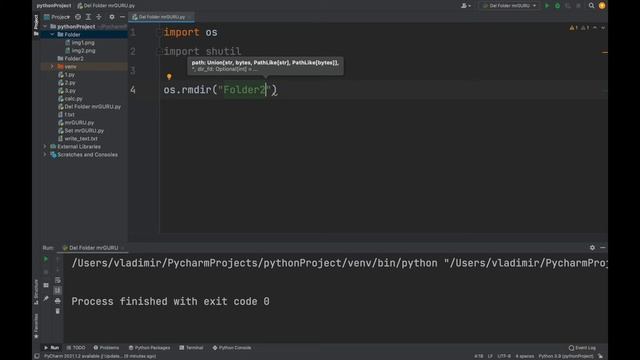The height and width of the screenshot is (360, 640).
Task: Select Del Folder mrGURU.py in tree
Action: [89, 107]
